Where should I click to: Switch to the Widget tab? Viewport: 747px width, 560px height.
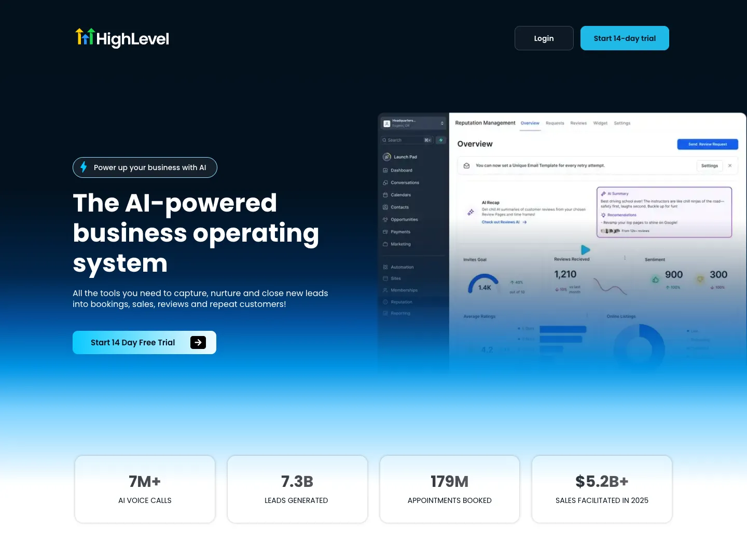pos(600,123)
